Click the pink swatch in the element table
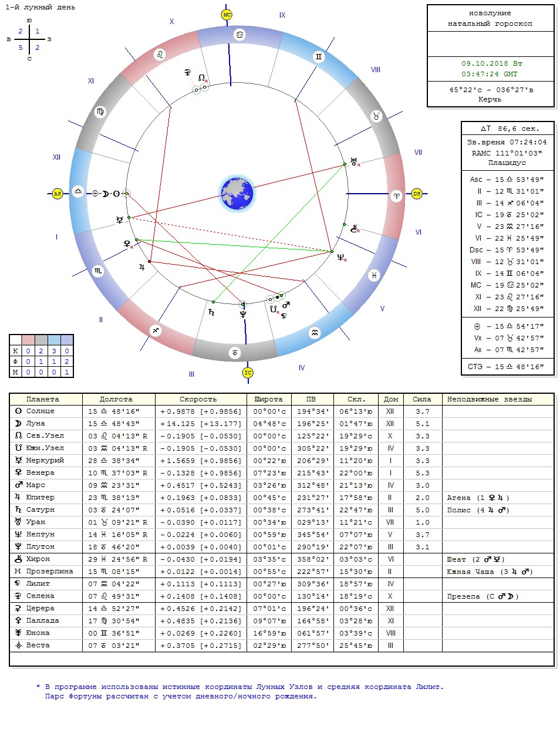560x743 pixels. (x=28, y=340)
